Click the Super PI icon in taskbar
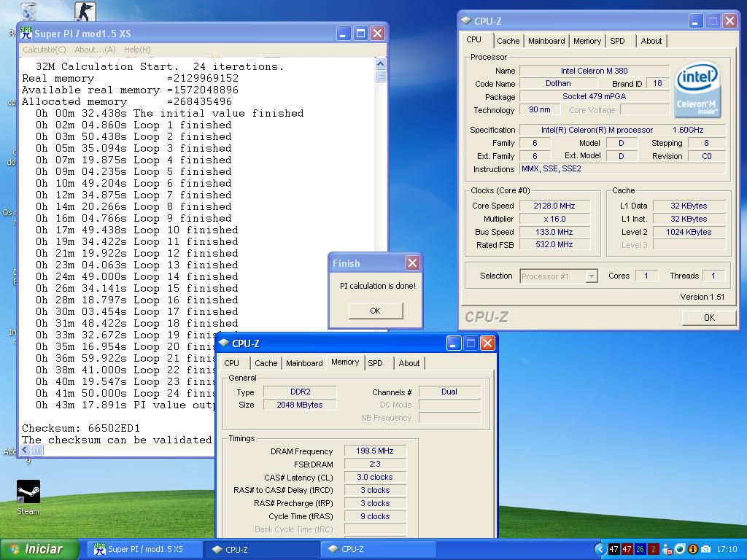The height and width of the screenshot is (560, 747). (99, 549)
